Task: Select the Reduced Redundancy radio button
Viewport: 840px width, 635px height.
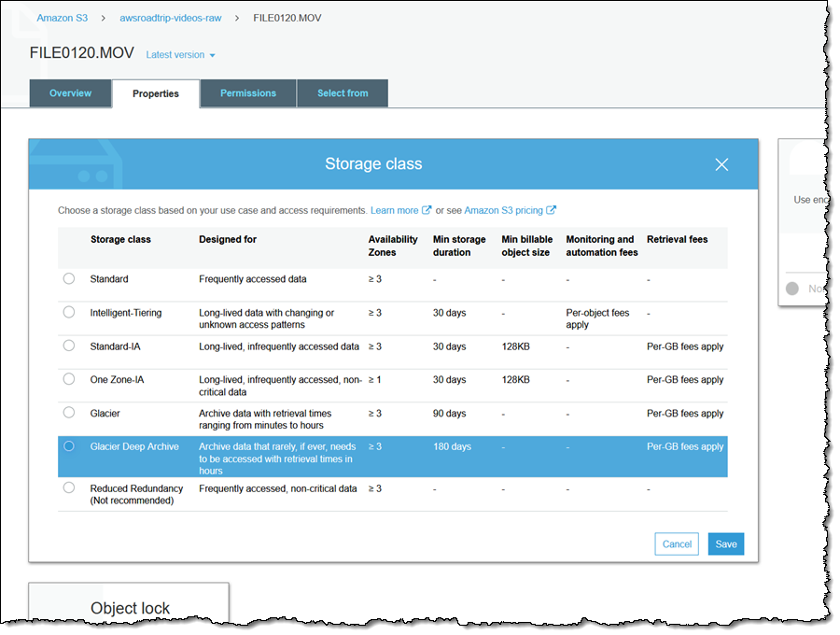Action: pos(68,487)
